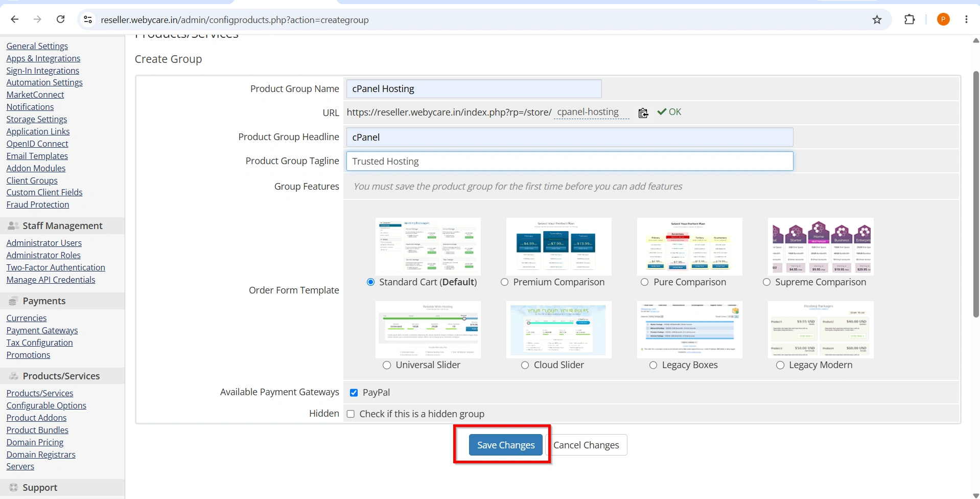Click the copy URL clipboard icon
Image resolution: width=980 pixels, height=499 pixels.
tap(643, 112)
